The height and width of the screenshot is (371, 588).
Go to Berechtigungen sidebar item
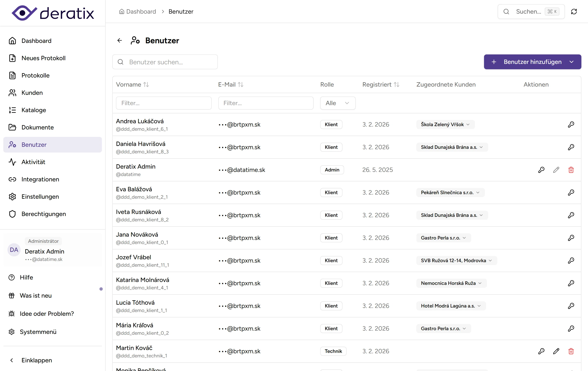pos(44,214)
